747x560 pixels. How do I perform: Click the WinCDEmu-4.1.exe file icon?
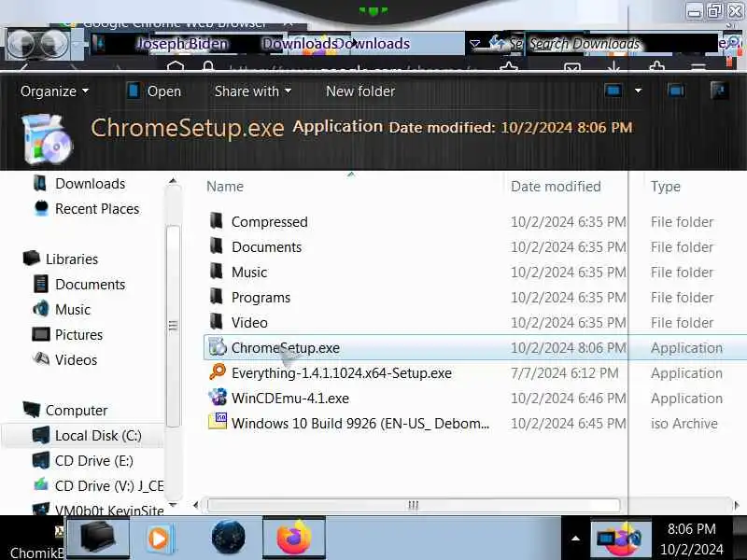pos(218,397)
